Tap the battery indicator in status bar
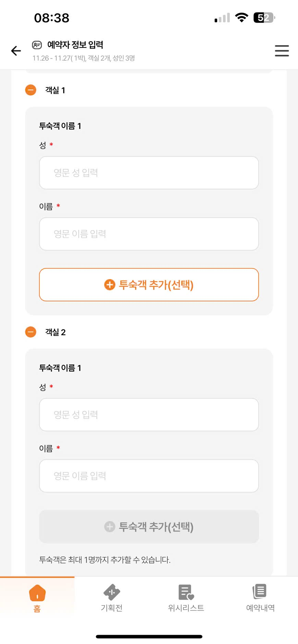This screenshot has height=644, width=298. tap(264, 18)
